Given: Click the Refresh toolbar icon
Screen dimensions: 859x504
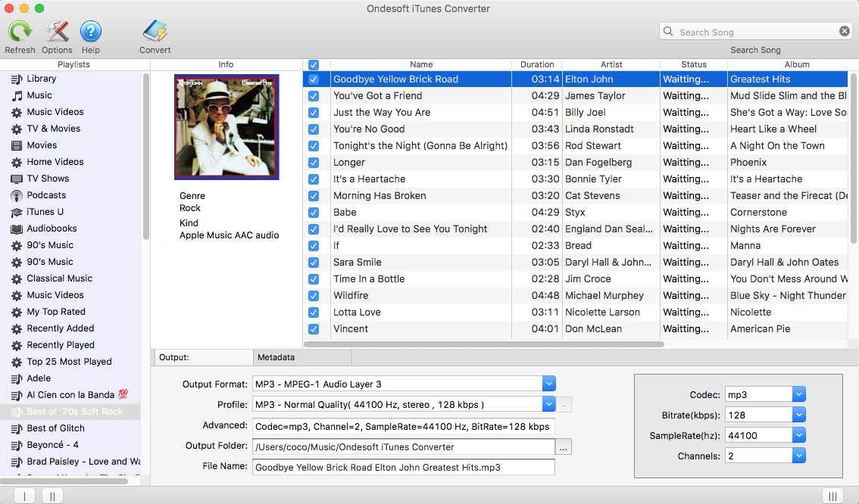Looking at the screenshot, I should click(20, 31).
